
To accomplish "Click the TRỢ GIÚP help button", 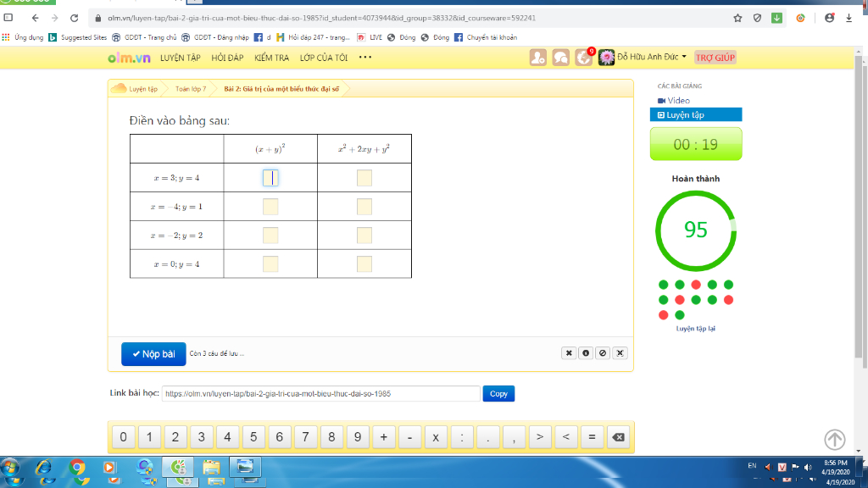I will pyautogui.click(x=715, y=58).
